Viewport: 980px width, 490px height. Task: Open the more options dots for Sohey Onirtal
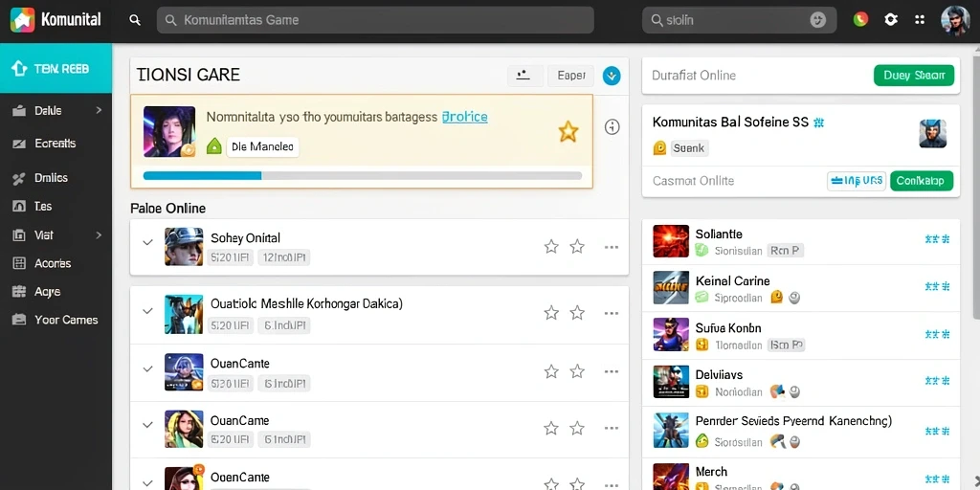612,247
